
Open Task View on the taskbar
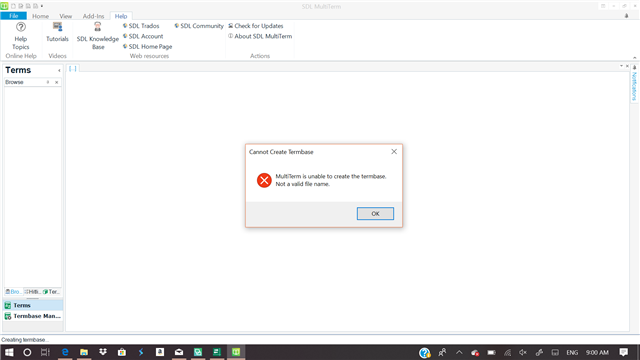click(45, 352)
